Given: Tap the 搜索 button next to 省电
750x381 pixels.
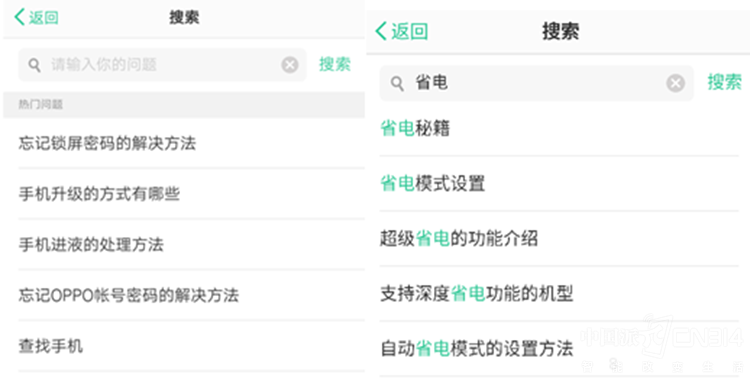Looking at the screenshot, I should coord(725,82).
